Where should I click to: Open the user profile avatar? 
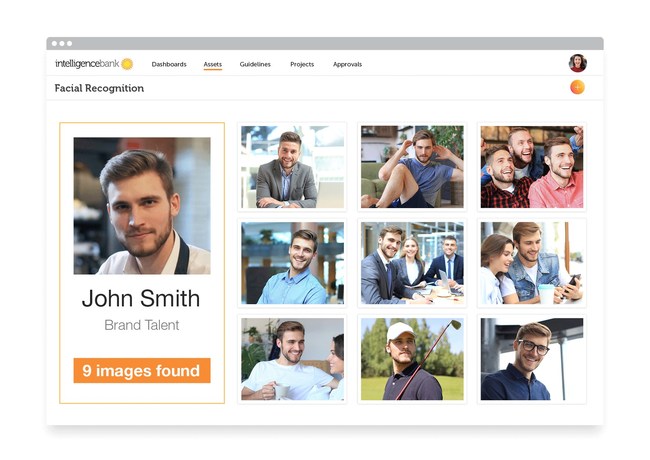pos(577,63)
